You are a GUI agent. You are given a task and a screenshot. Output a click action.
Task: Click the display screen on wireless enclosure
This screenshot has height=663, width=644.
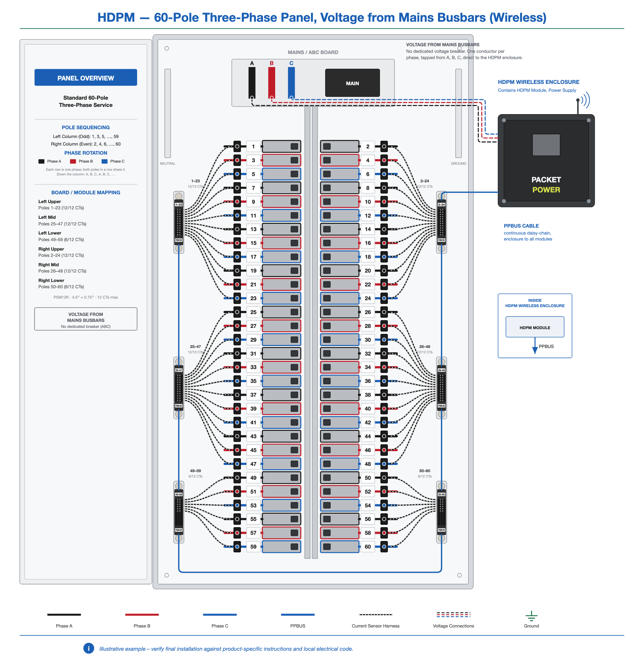(x=546, y=145)
